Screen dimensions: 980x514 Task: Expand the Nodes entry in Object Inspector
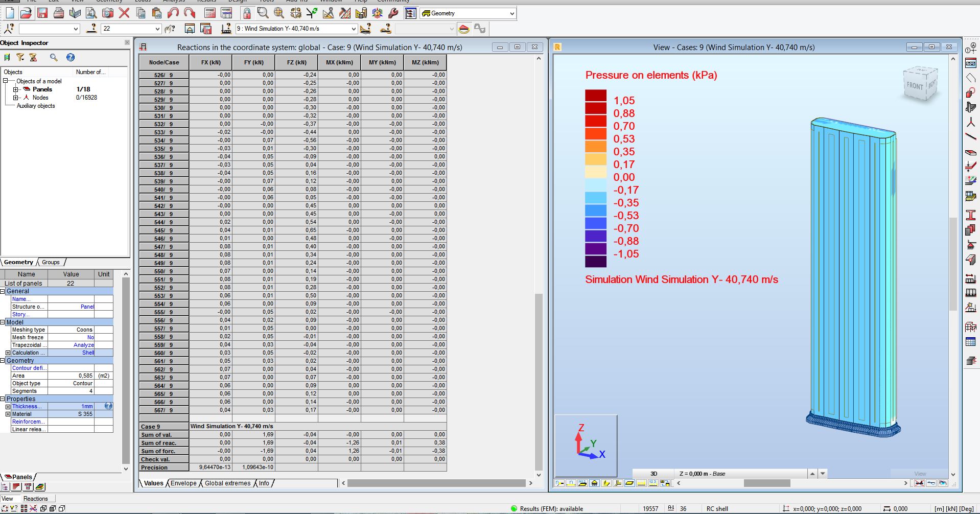point(16,98)
